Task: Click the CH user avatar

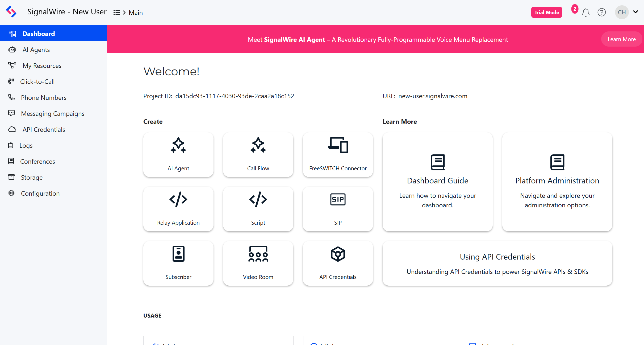Action: (622, 13)
